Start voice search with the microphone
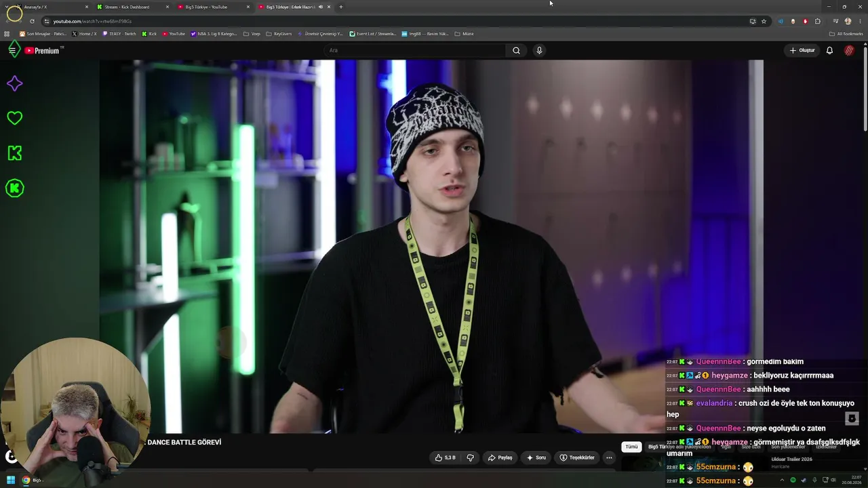Viewport: 868px width, 488px height. point(539,50)
